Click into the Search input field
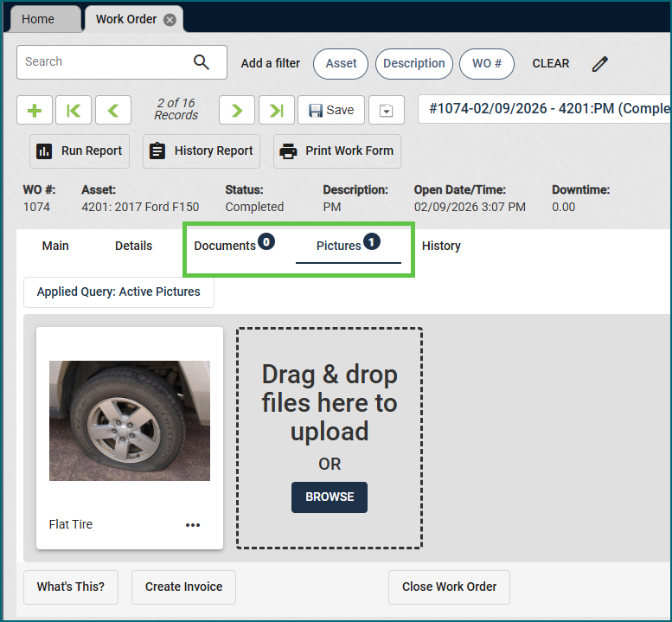 pos(104,62)
